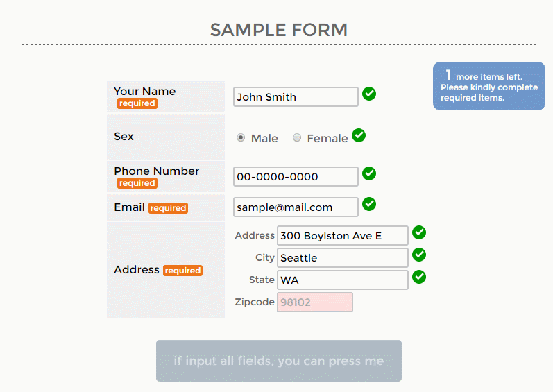
Task: Click the green checkmark beside street Address field
Action: click(419, 232)
